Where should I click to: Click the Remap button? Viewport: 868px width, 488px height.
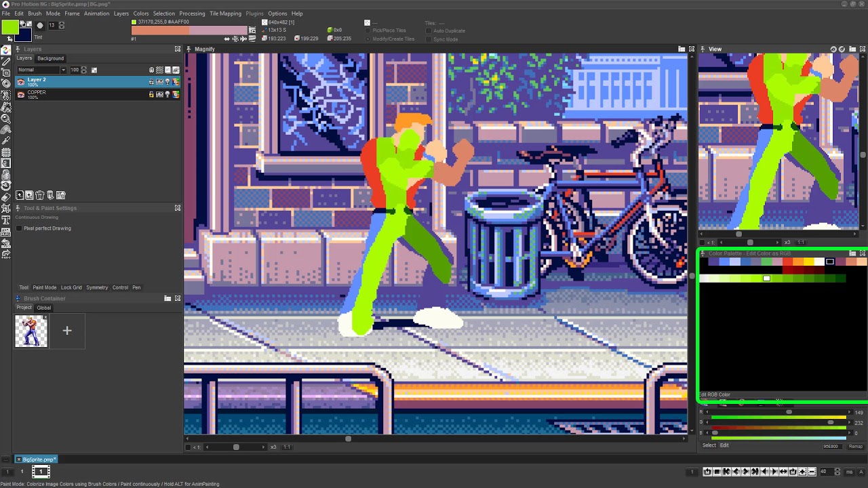(x=856, y=446)
